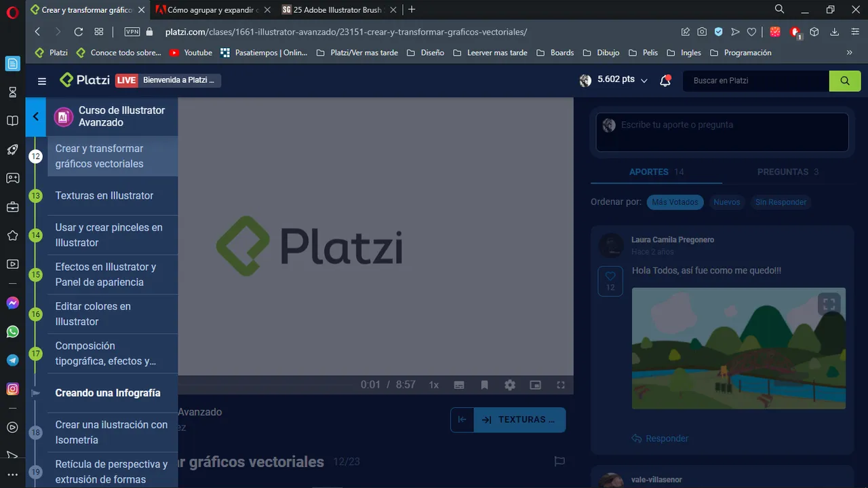Sort contributions by Nuevos
Image resolution: width=868 pixels, height=488 pixels.
tap(727, 202)
